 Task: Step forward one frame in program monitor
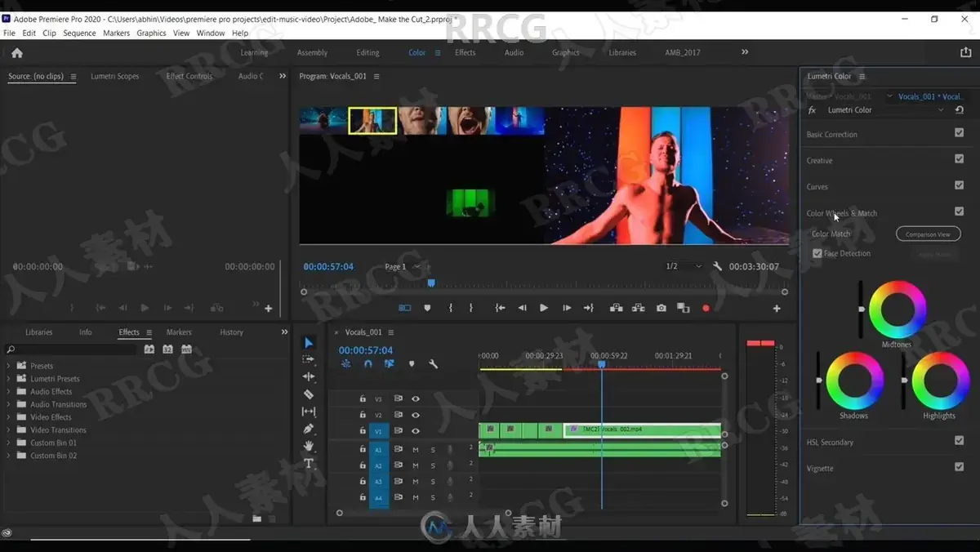pyautogui.click(x=567, y=308)
